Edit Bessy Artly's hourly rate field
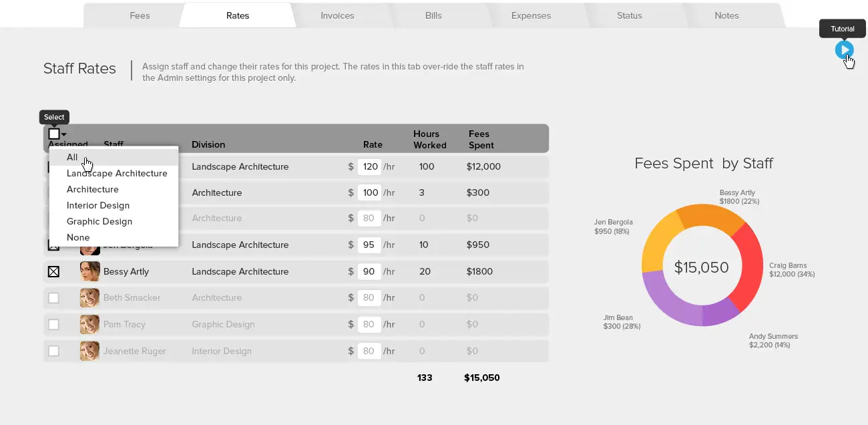Screen dimensions: 868x425 tap(369, 271)
